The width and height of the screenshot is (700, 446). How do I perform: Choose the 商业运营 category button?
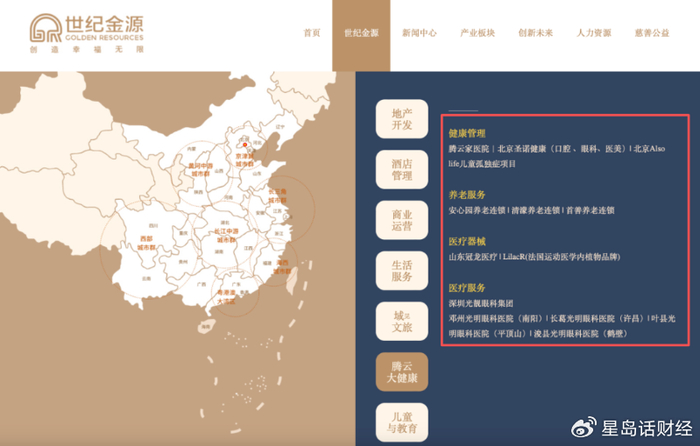click(402, 220)
